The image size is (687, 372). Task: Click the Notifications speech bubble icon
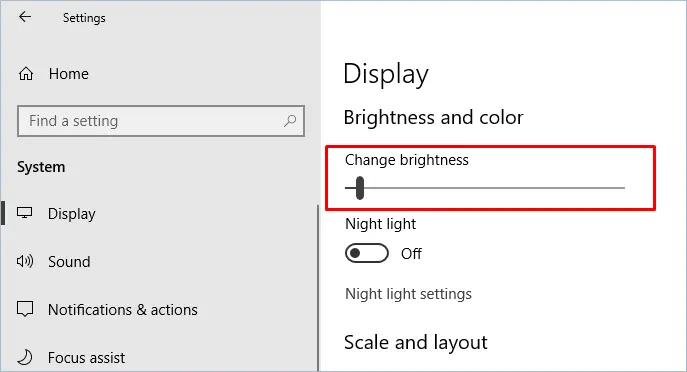[x=25, y=309]
